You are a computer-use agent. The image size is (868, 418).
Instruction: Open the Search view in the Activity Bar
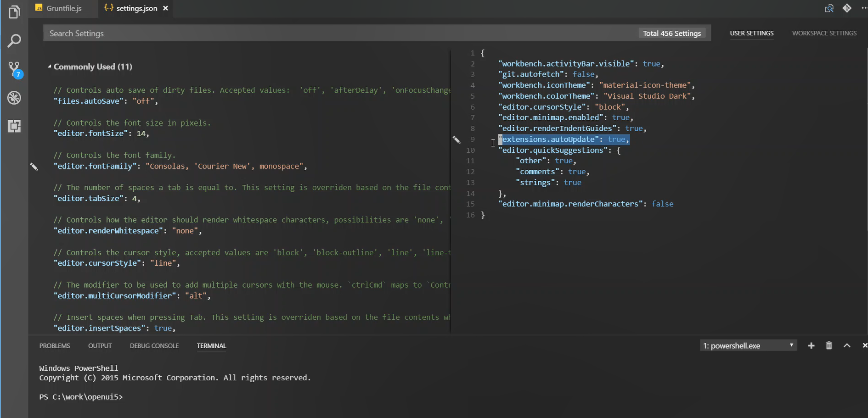(14, 41)
